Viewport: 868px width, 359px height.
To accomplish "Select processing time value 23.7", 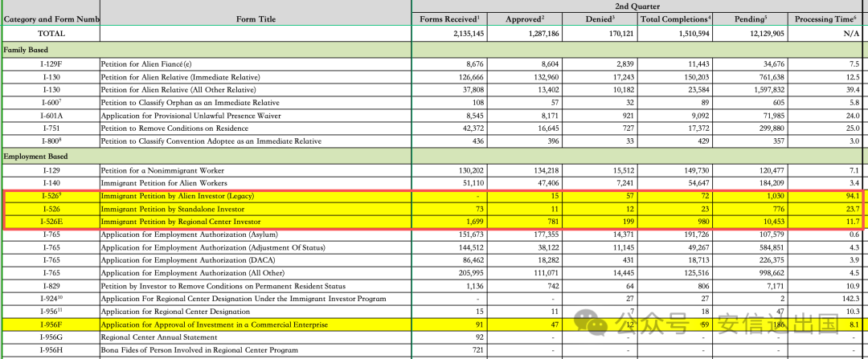I will (x=851, y=209).
